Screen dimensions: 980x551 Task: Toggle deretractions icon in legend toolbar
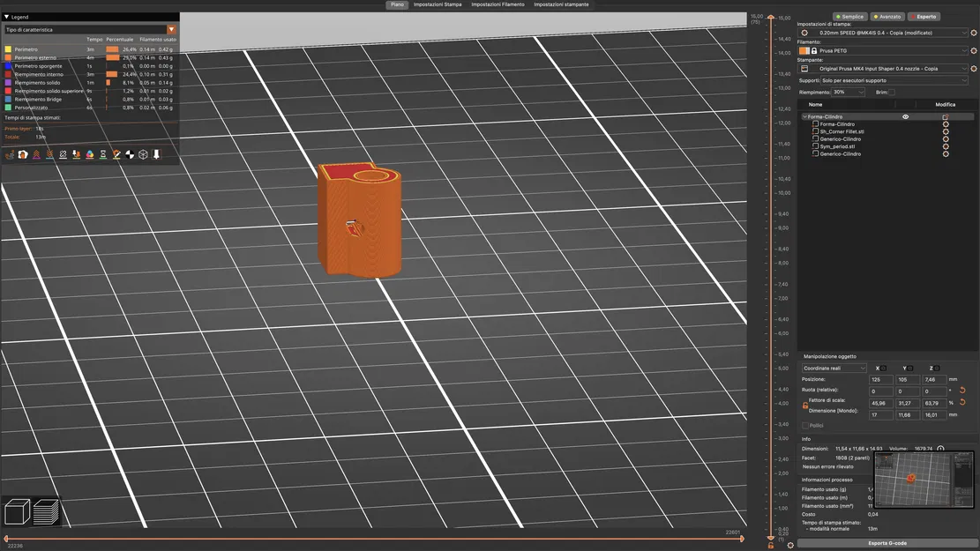[x=49, y=154]
